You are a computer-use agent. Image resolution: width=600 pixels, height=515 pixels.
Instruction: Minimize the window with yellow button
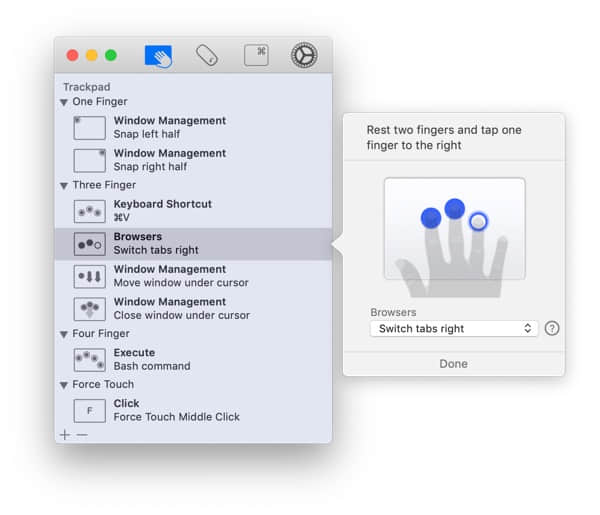click(92, 55)
